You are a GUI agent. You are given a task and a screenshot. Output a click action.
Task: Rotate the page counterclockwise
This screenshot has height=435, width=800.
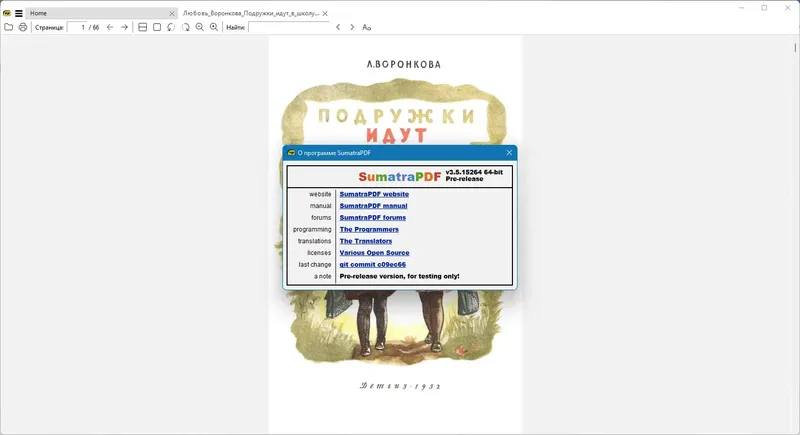pos(171,27)
